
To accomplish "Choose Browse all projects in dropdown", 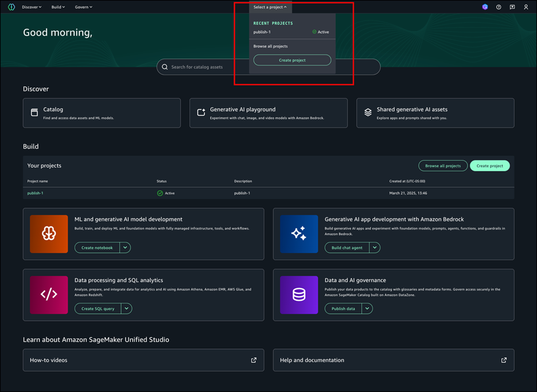I will point(271,46).
